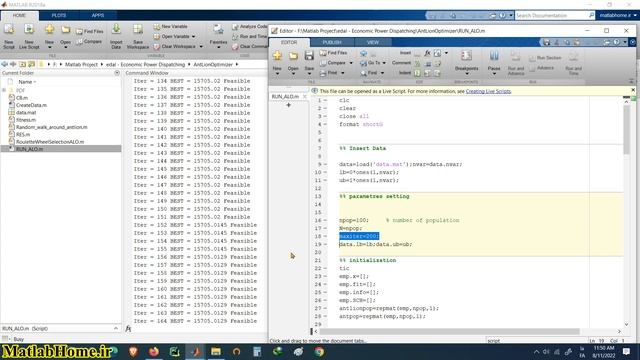
Task: Click Analyze Code in Home ribbon
Action: (x=249, y=27)
